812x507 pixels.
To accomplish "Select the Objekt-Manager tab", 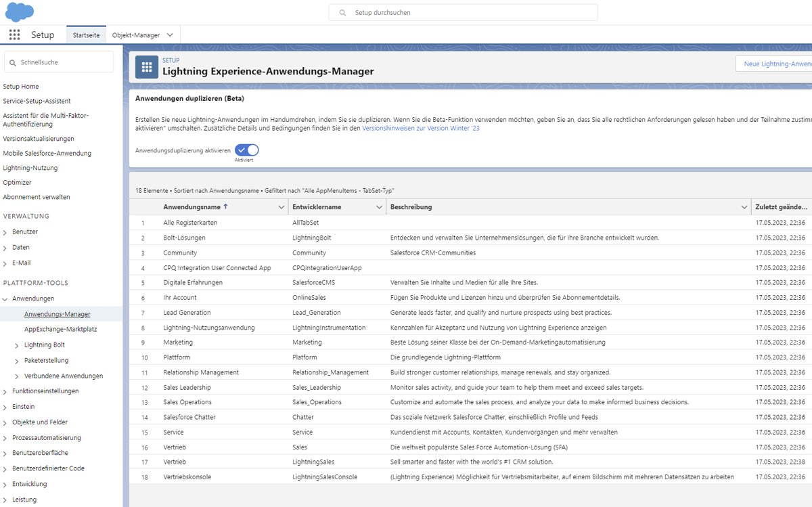I will [x=137, y=35].
